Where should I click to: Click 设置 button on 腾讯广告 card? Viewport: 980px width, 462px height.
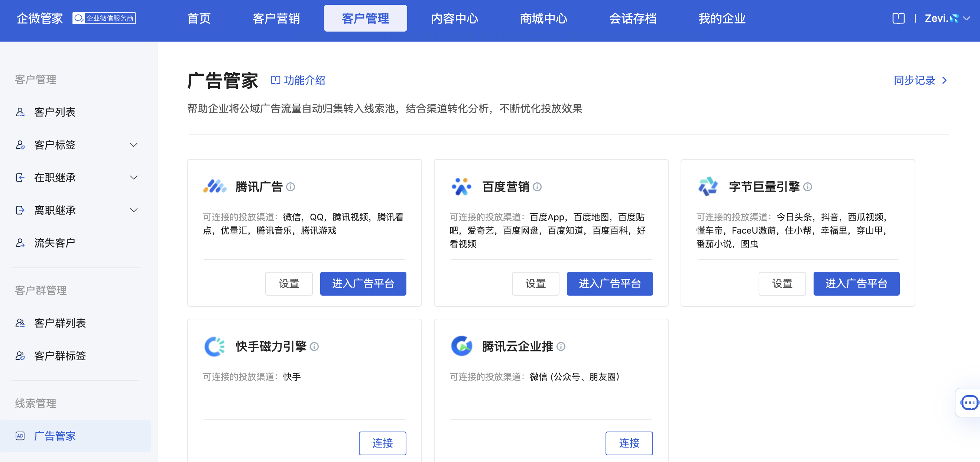coord(289,284)
